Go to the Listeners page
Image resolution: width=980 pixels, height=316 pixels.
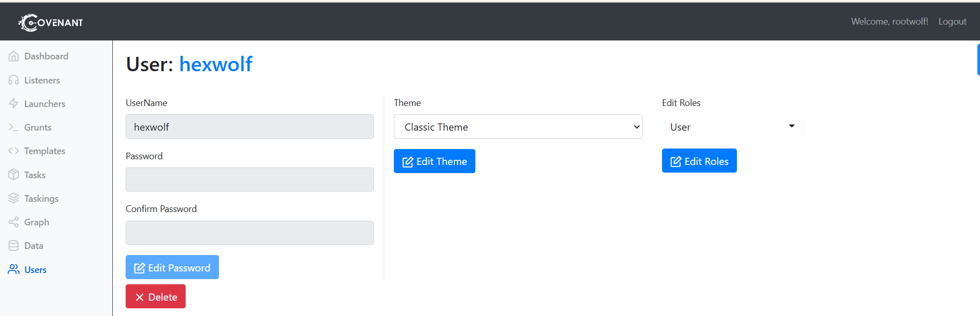point(42,80)
